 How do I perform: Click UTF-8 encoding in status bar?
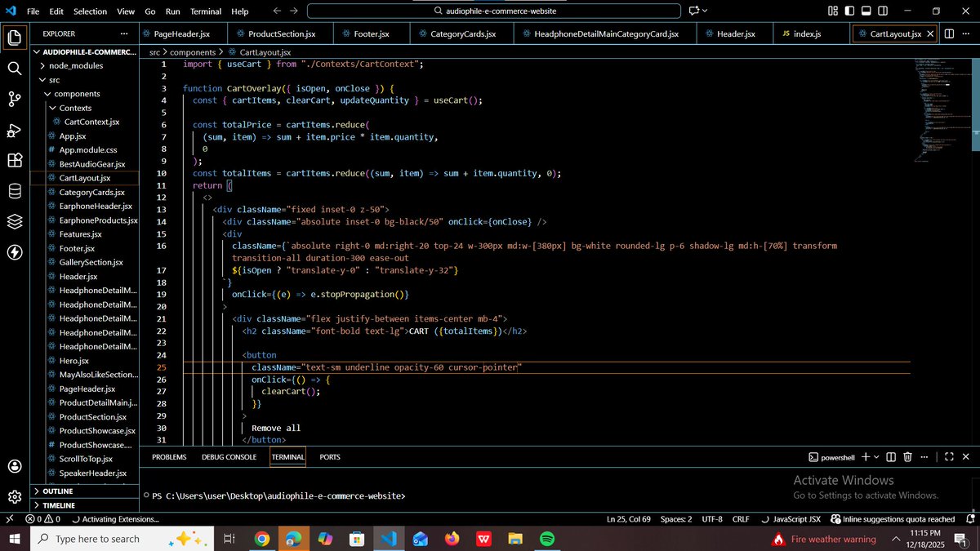(712, 519)
